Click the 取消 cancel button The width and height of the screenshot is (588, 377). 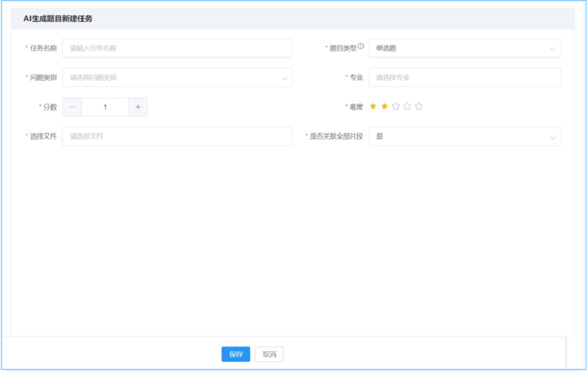click(x=268, y=354)
